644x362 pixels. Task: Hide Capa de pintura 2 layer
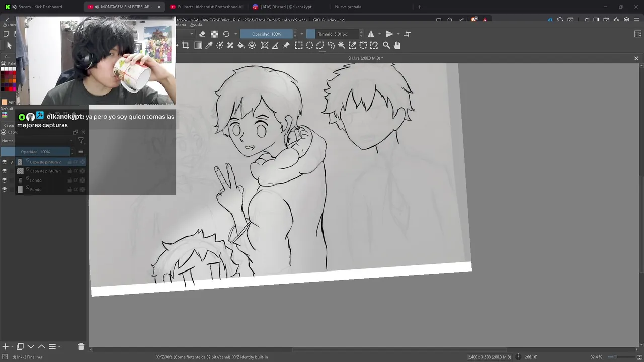tap(5, 162)
